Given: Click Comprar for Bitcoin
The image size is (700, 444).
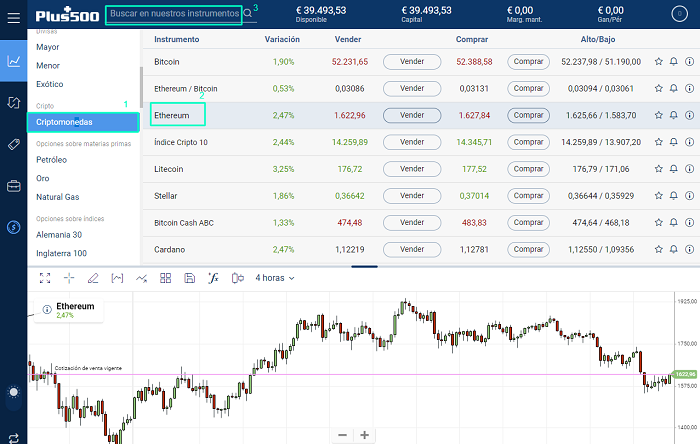Looking at the screenshot, I should (528, 62).
